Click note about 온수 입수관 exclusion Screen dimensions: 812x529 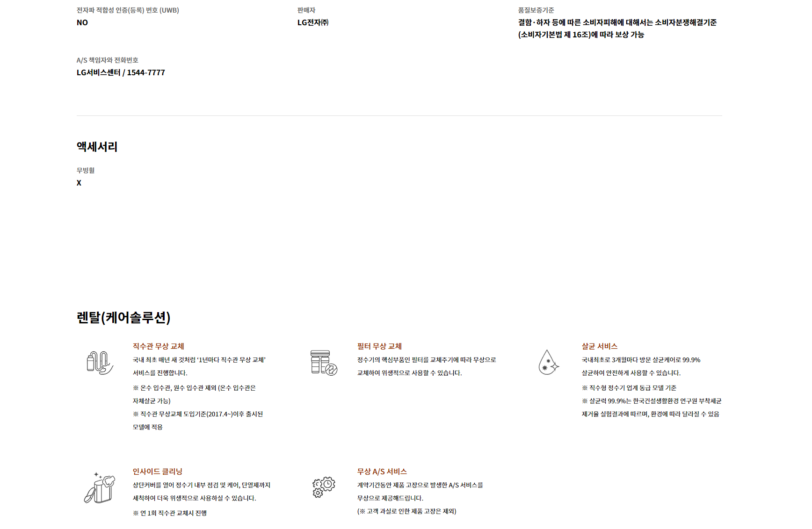tap(195, 394)
